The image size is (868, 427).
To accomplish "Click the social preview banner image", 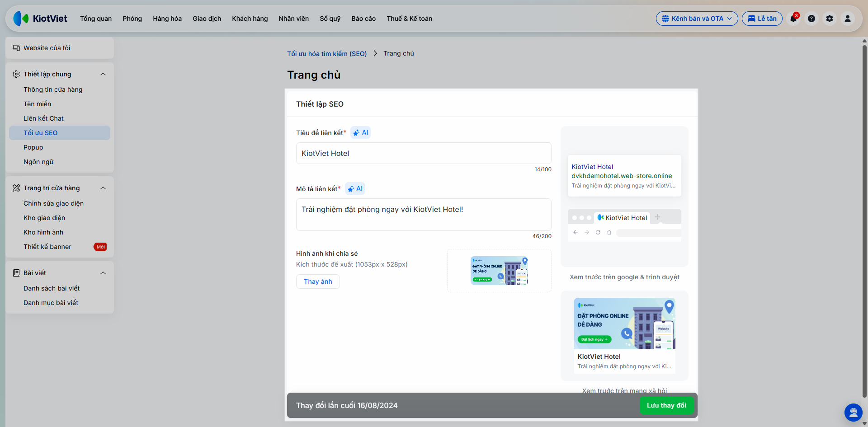I will coord(625,324).
